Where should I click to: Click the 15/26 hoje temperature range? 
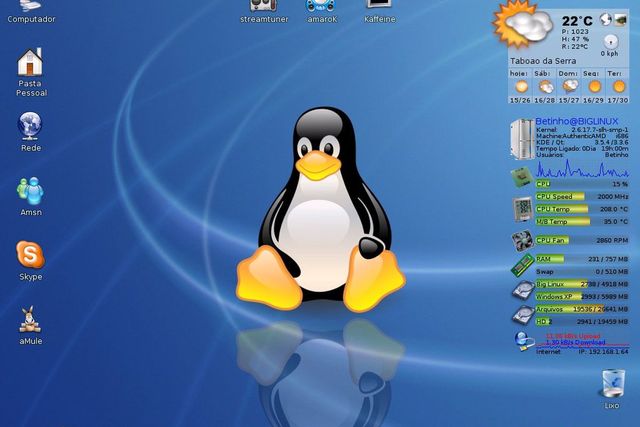coord(520,100)
